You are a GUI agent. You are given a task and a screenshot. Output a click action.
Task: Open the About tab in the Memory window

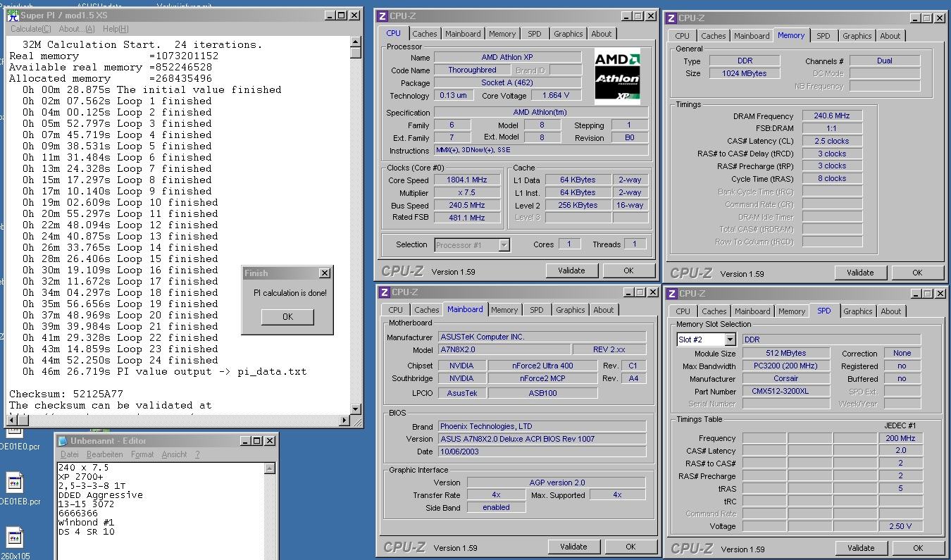(x=890, y=36)
